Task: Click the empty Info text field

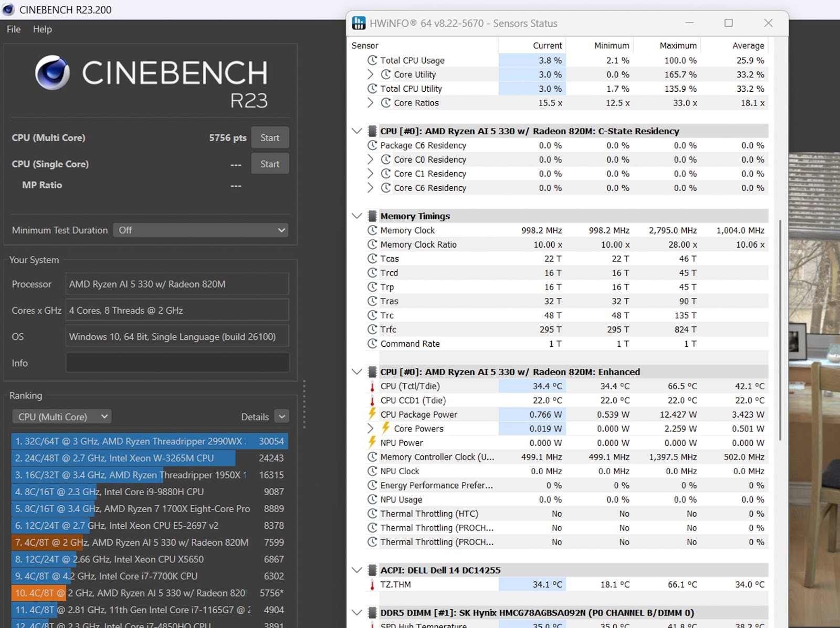Action: coord(177,363)
